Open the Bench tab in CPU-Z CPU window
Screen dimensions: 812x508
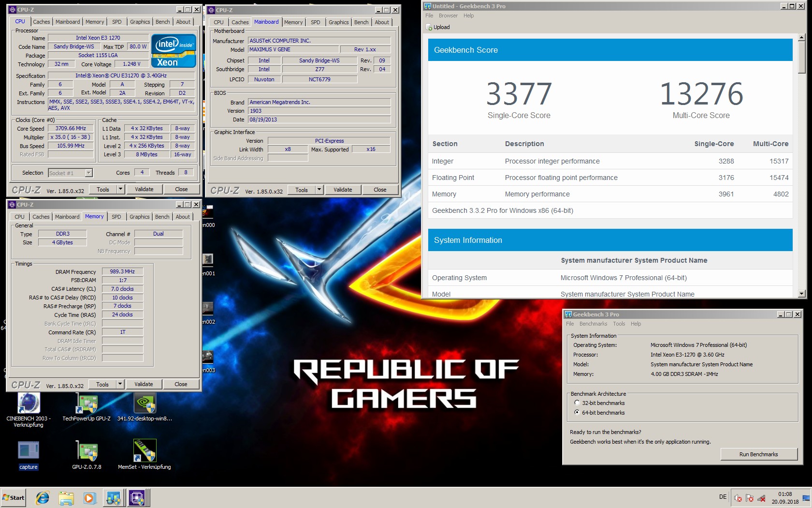[x=163, y=22]
